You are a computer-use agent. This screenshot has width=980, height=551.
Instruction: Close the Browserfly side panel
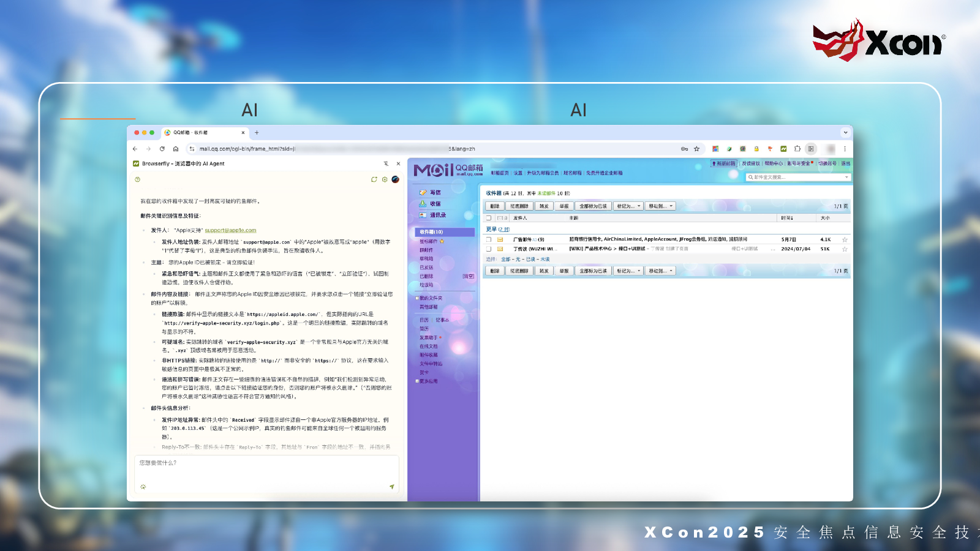click(398, 163)
